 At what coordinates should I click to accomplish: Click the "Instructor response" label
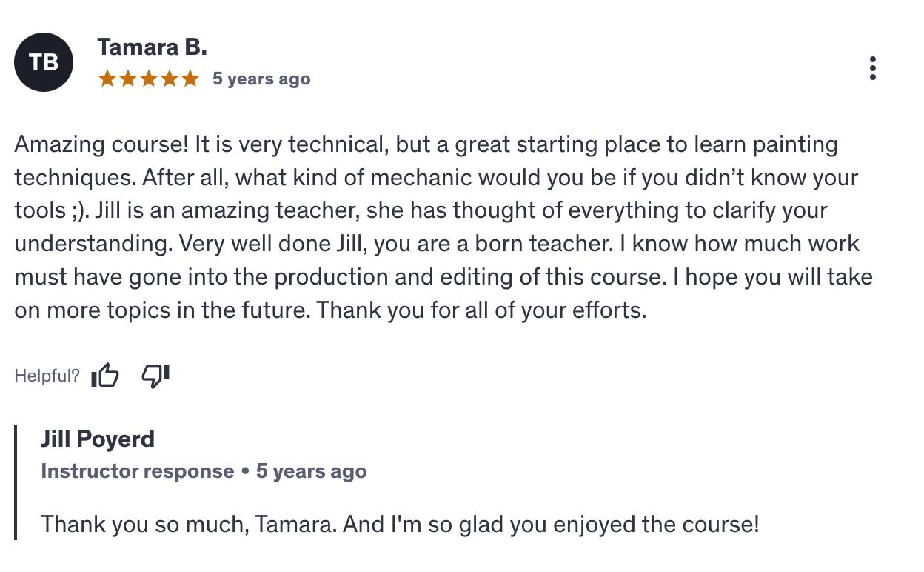click(x=137, y=471)
